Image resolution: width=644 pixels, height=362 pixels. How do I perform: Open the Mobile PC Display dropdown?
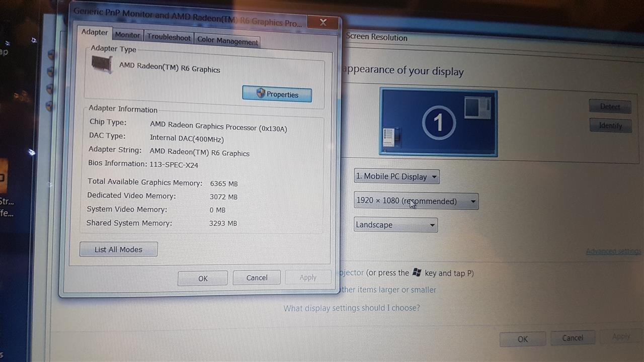point(396,176)
